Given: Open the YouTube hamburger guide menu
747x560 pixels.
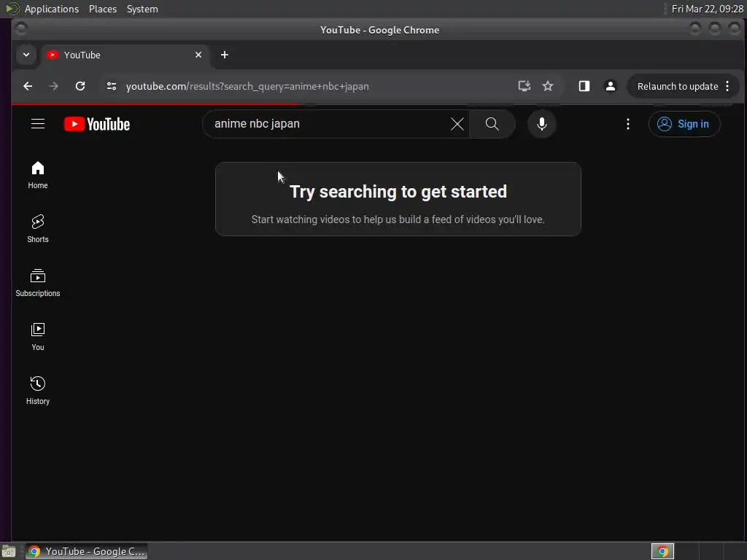Looking at the screenshot, I should (x=38, y=124).
